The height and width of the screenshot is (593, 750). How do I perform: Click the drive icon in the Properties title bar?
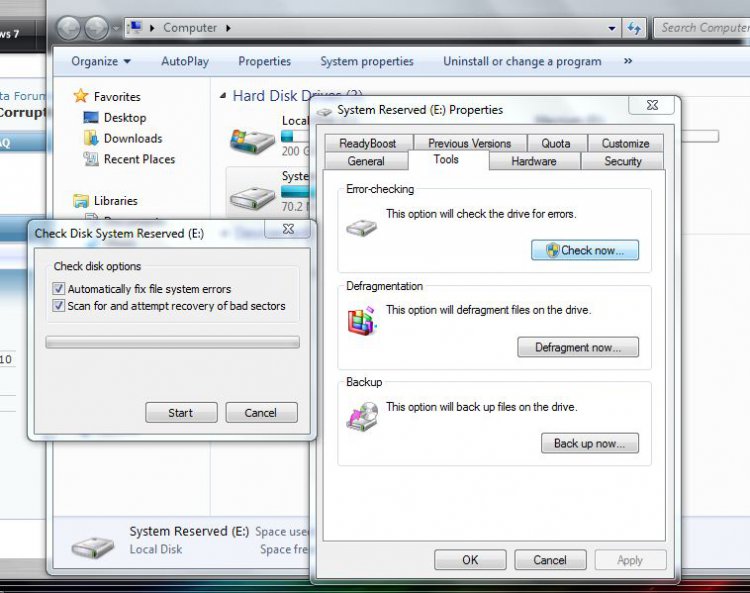[x=324, y=111]
